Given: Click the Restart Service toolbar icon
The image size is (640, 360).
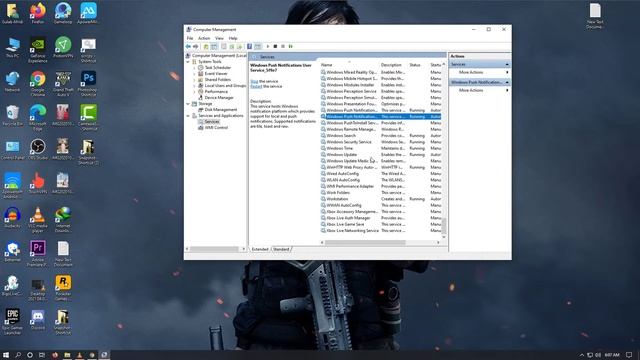Looking at the screenshot, I should 291,47.
